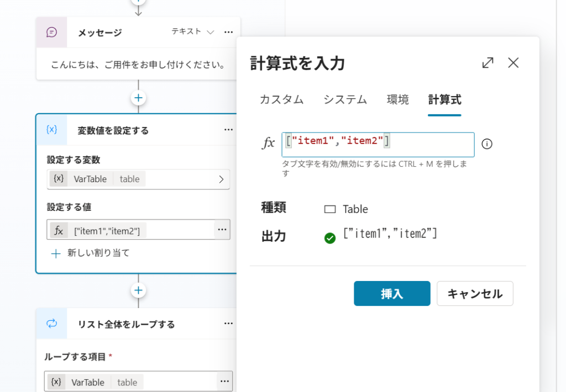Open the ellipsis menu on 設定する値 field

coord(222,230)
